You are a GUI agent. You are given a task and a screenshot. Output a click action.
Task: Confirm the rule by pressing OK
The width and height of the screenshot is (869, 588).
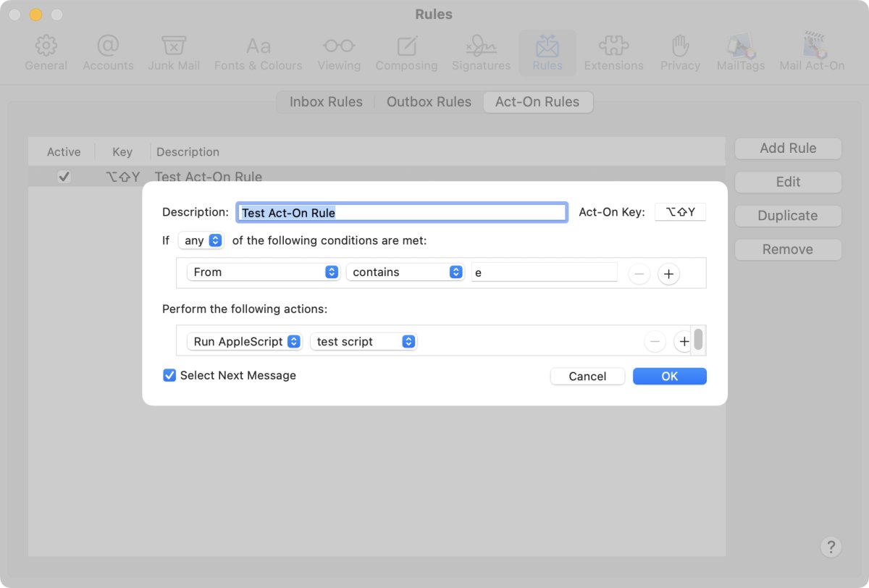click(669, 376)
